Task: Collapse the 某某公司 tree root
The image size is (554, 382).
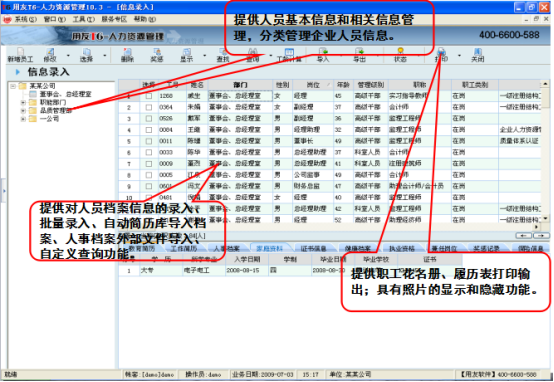Action: coord(13,86)
